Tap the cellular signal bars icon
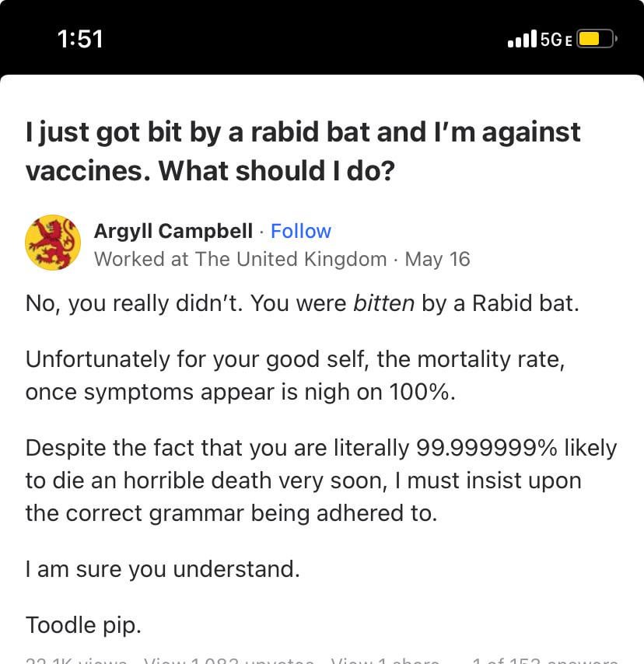Image resolution: width=644 pixels, height=664 pixels. pyautogui.click(x=521, y=39)
